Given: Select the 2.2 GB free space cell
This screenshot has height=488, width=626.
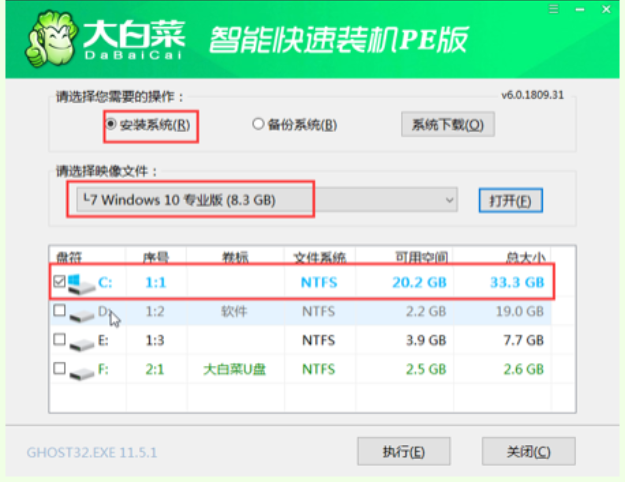Looking at the screenshot, I should coord(426,311).
